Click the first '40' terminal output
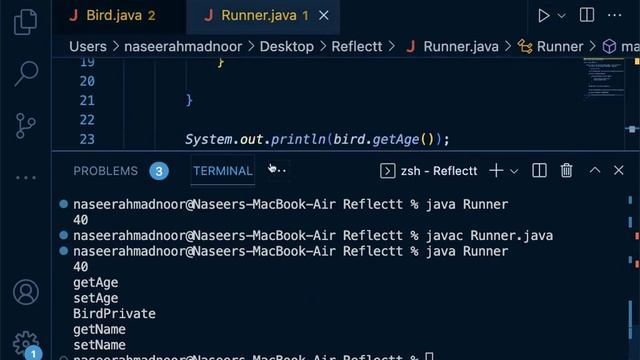This screenshot has width=640, height=360. tap(80, 220)
